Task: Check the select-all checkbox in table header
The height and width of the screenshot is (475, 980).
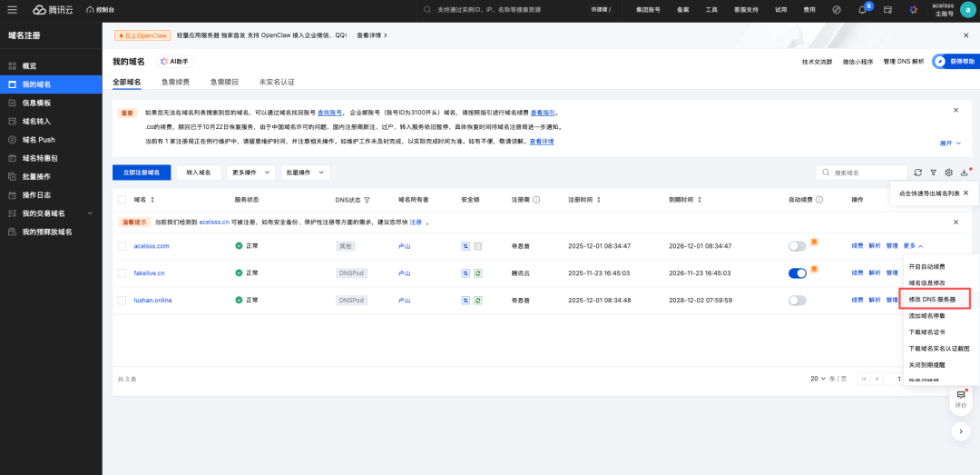Action: tap(122, 200)
